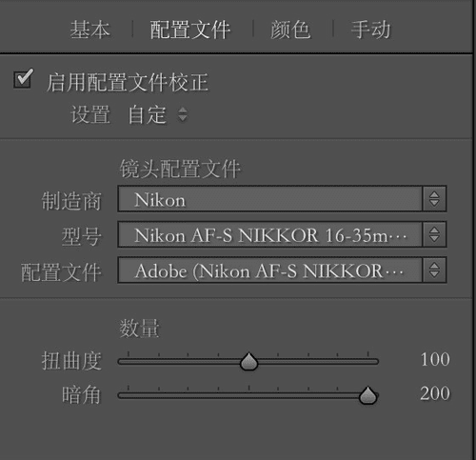This screenshot has width=476, height=460.
Task: Open the 配置文件 tab
Action: click(190, 30)
